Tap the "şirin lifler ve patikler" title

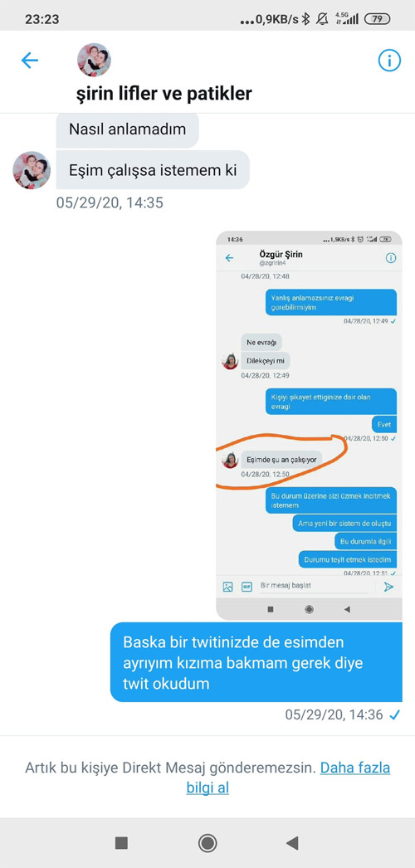point(164,94)
